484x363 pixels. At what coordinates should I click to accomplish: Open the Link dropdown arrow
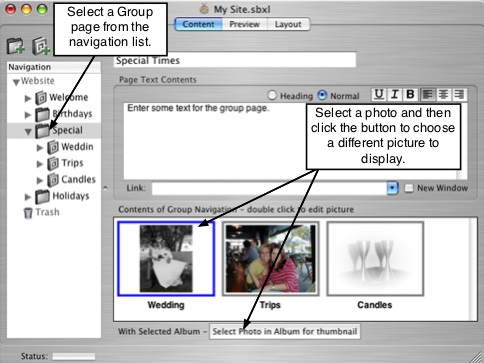click(x=392, y=188)
